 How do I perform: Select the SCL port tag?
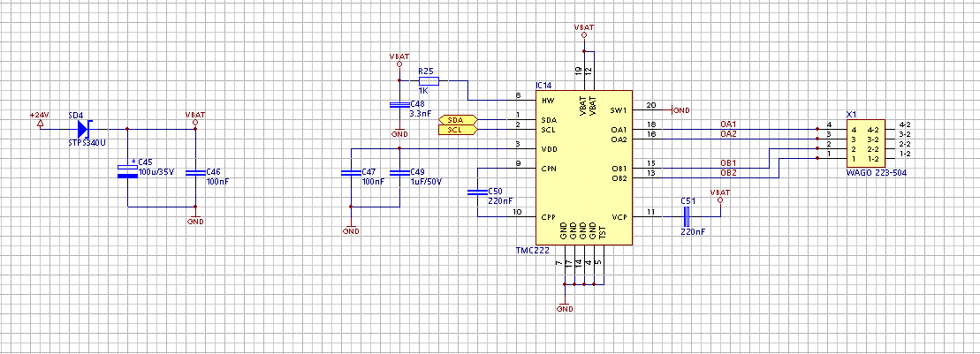coord(458,130)
